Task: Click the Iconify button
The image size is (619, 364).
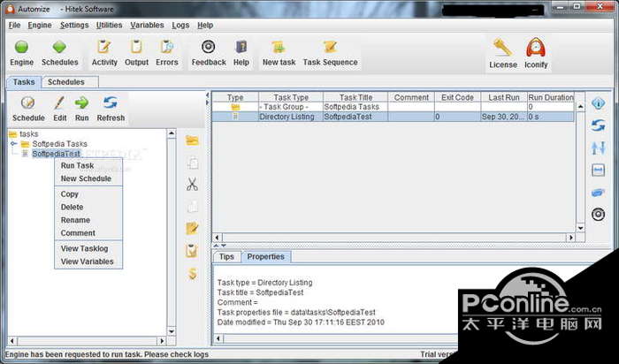Action: (536, 54)
